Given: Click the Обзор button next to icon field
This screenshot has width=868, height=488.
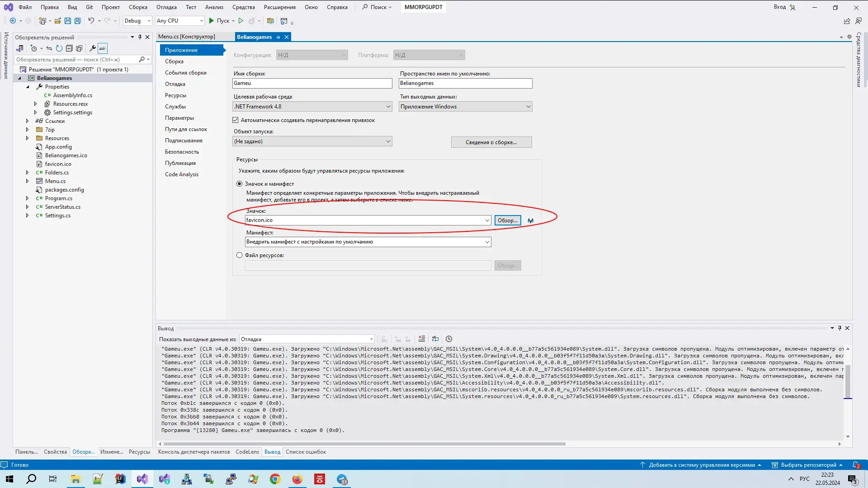Looking at the screenshot, I should tap(508, 221).
